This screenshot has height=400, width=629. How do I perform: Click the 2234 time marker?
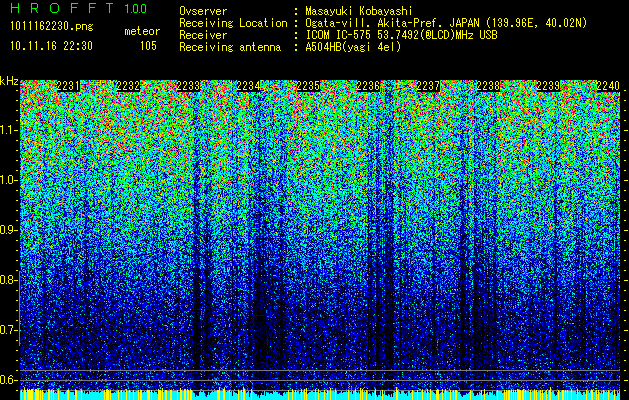[248, 86]
